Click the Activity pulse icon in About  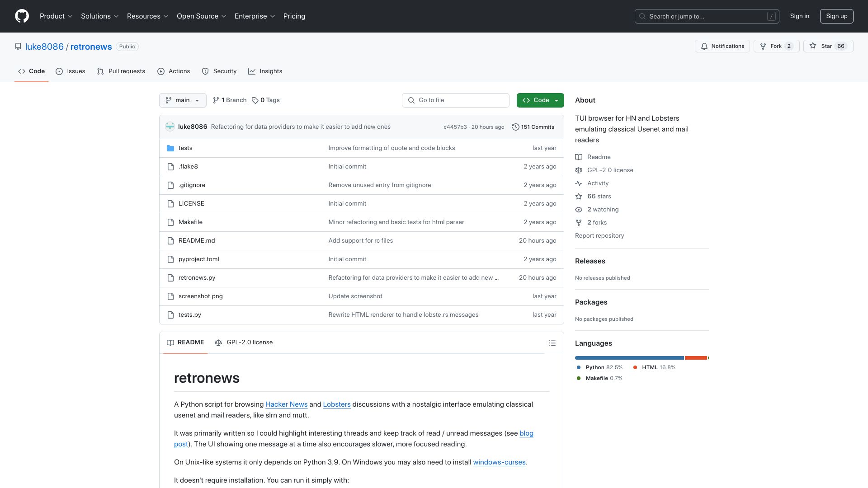tap(579, 183)
